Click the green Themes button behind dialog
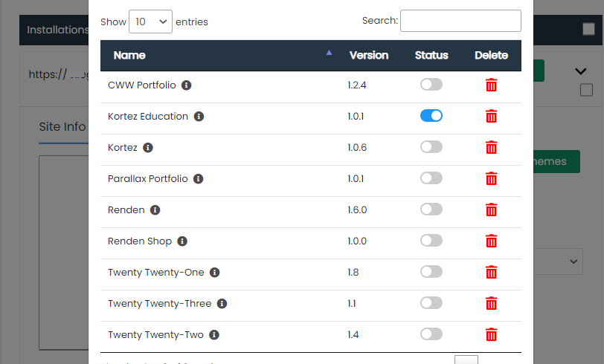The height and width of the screenshot is (364, 604). tap(556, 161)
